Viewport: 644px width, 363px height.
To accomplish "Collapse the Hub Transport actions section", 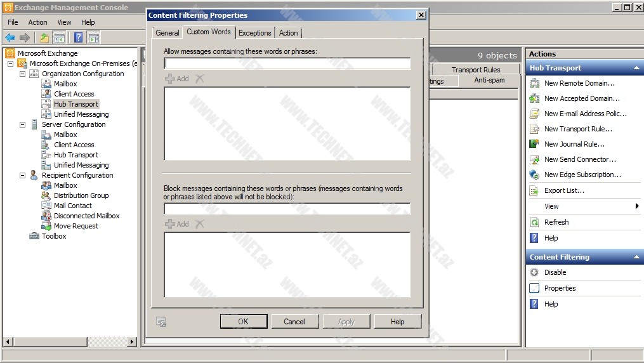I will (x=636, y=68).
